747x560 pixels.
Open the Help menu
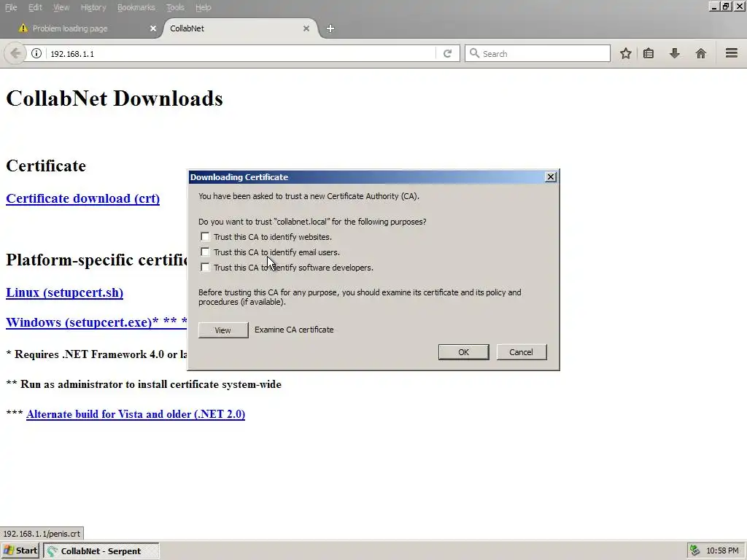(203, 7)
